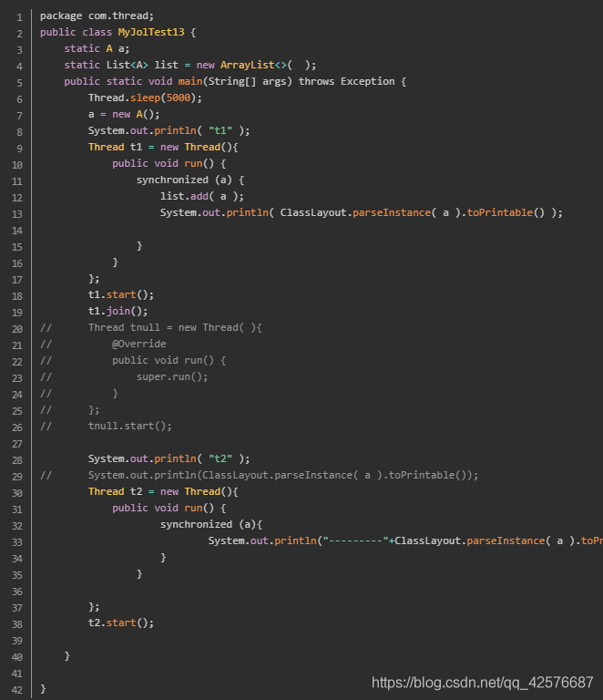Click line number 42 in gutter
The height and width of the screenshot is (700, 603).
(x=17, y=690)
